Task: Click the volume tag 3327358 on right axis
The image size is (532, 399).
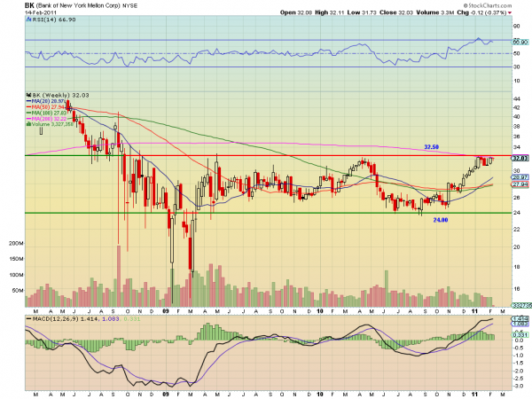Action: point(522,305)
